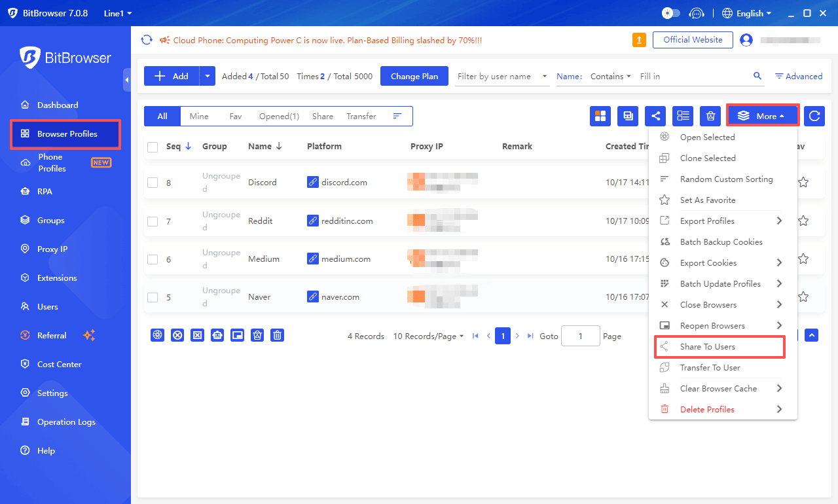
Task: Switch to the Opened(1) tab
Action: 279,116
